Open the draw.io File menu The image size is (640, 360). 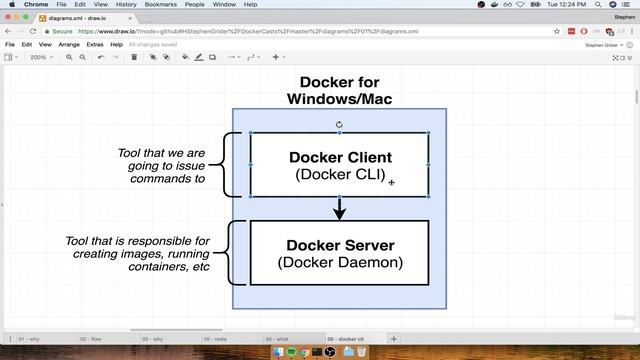point(10,44)
